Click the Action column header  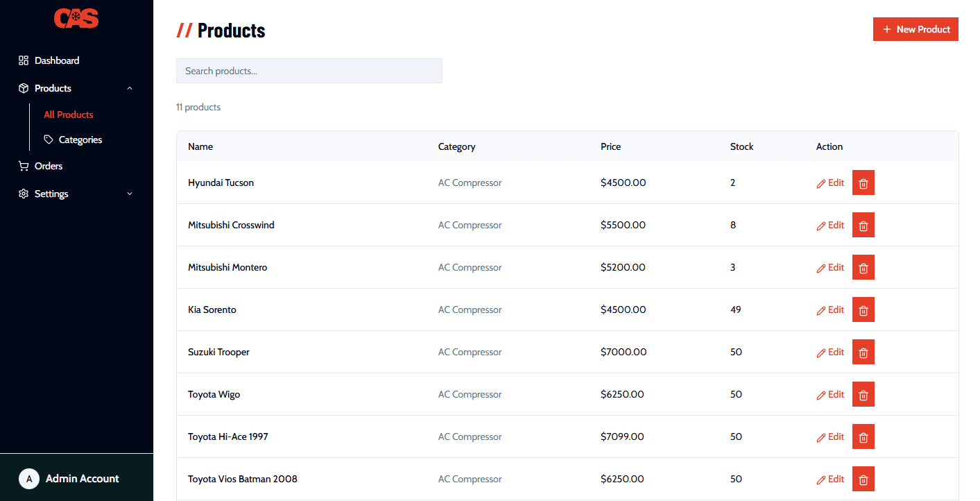point(829,146)
